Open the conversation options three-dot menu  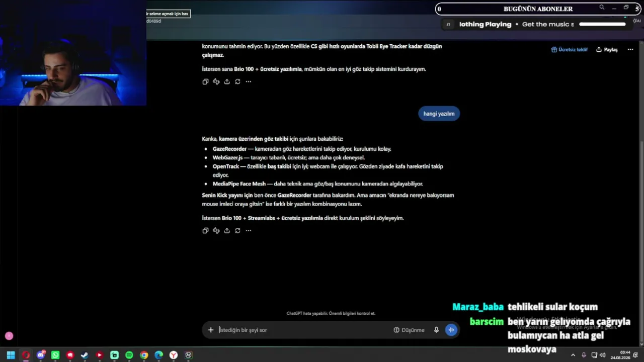[x=630, y=50]
